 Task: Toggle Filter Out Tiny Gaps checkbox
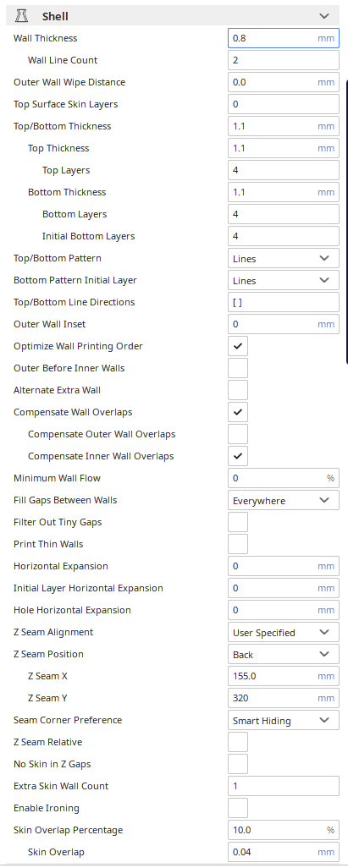coord(238,522)
